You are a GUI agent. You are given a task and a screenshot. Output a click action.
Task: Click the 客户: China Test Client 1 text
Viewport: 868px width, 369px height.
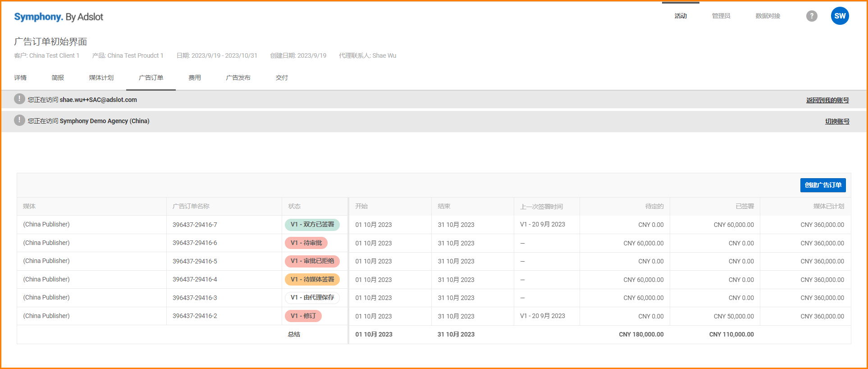[x=46, y=55]
